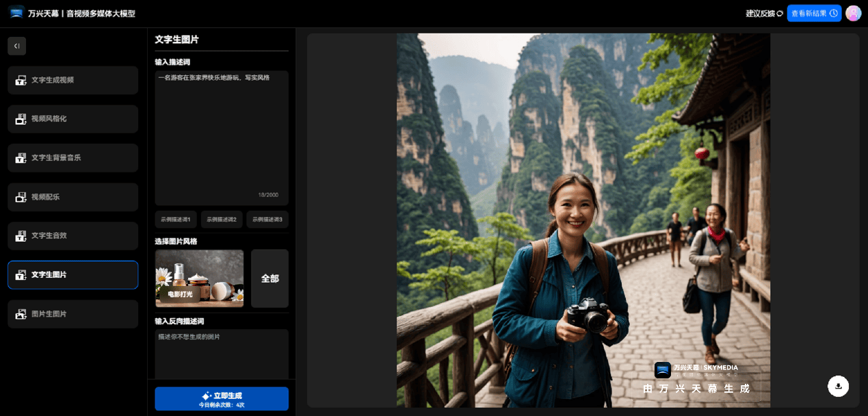Screen dimensions: 868x416
Task: Insert 示例描述词1 sample prompt
Action: [176, 220]
